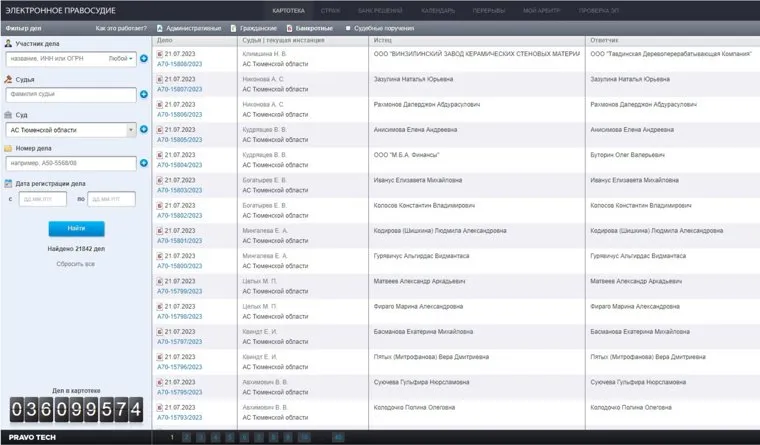The width and height of the screenshot is (760, 445).
Task: Click plus icon beside Номер дела field
Action: [144, 164]
